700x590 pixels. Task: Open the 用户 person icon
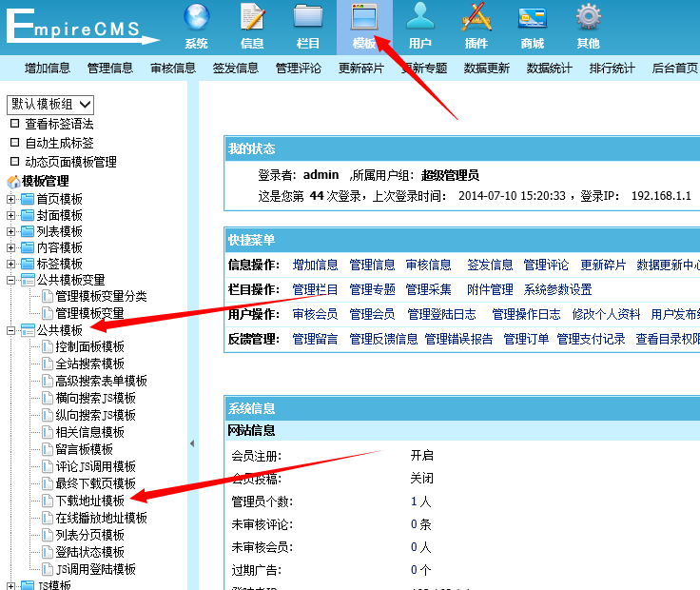pyautogui.click(x=420, y=17)
